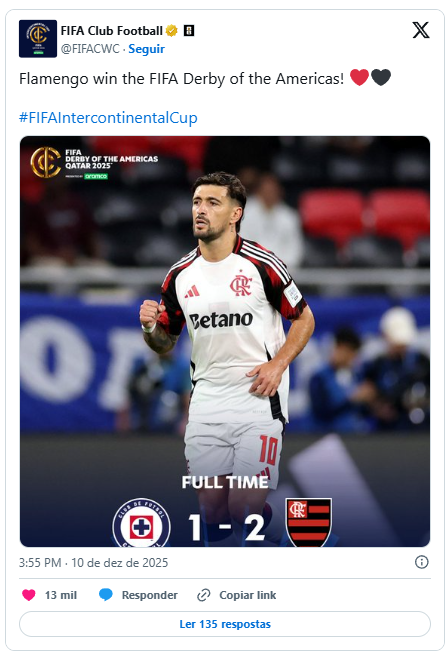Click the affiliate badge beside the verified checkmark

pos(189,31)
